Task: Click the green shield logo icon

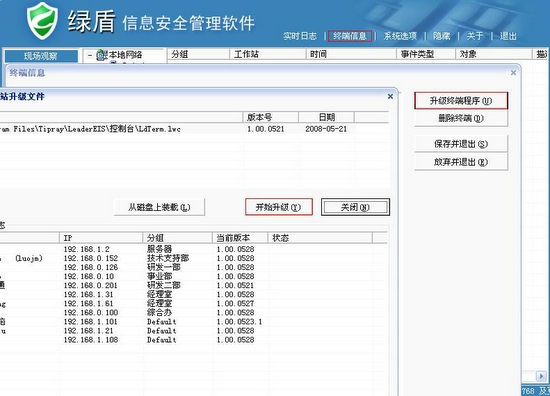Action: click(x=42, y=20)
